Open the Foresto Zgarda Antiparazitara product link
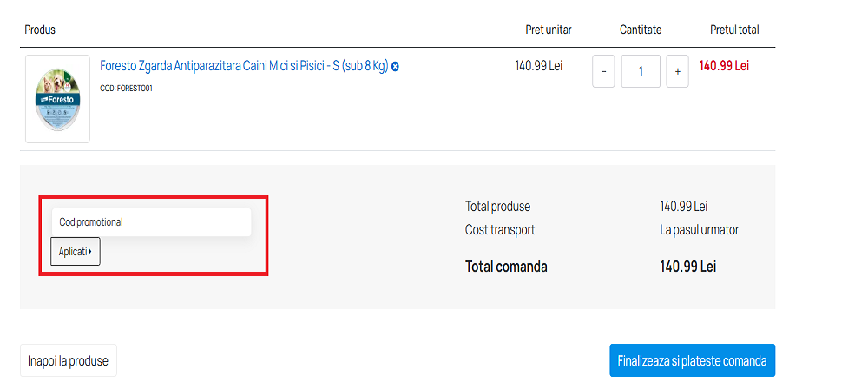This screenshot has width=868, height=389. pyautogui.click(x=244, y=66)
